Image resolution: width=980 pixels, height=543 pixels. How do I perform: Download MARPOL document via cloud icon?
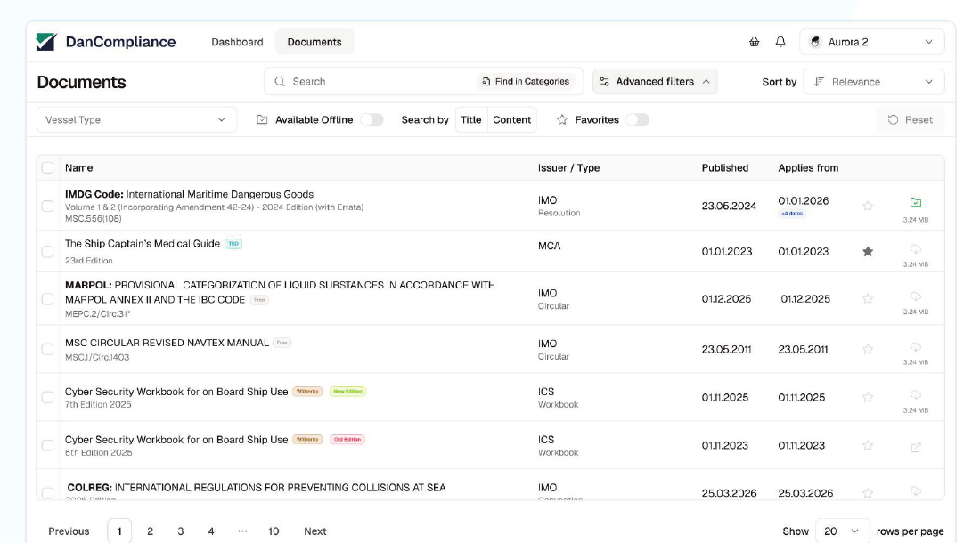click(916, 296)
